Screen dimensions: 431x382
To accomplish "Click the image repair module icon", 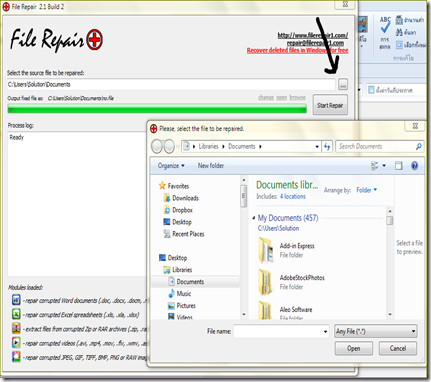I will [x=16, y=357].
